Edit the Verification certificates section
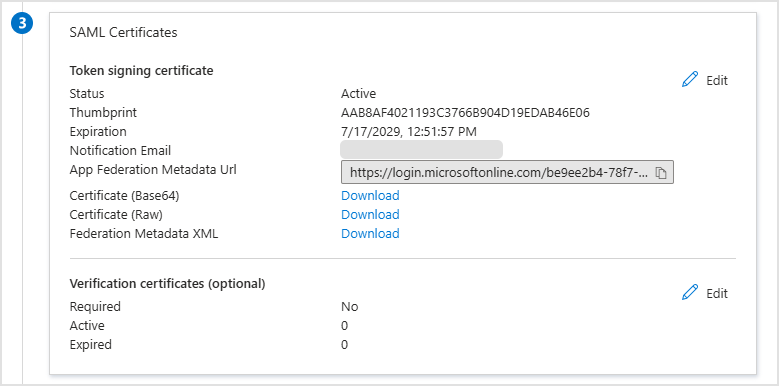 (x=704, y=293)
